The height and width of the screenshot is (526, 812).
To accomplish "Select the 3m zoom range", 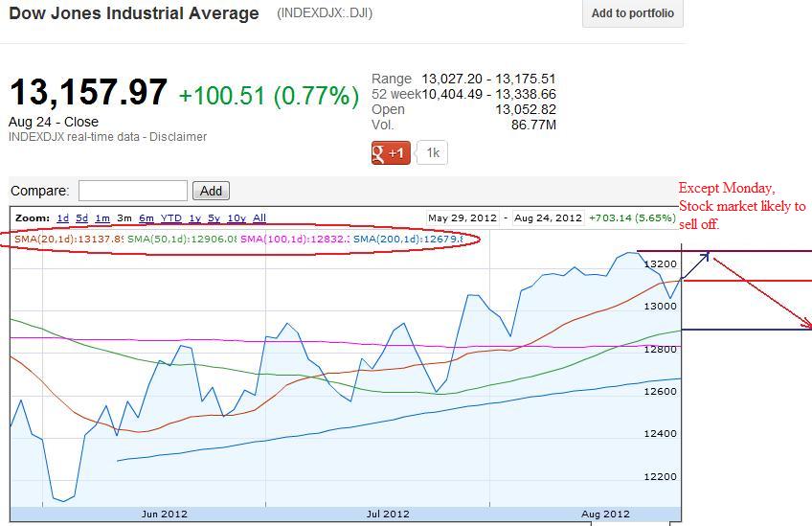I will (x=124, y=218).
